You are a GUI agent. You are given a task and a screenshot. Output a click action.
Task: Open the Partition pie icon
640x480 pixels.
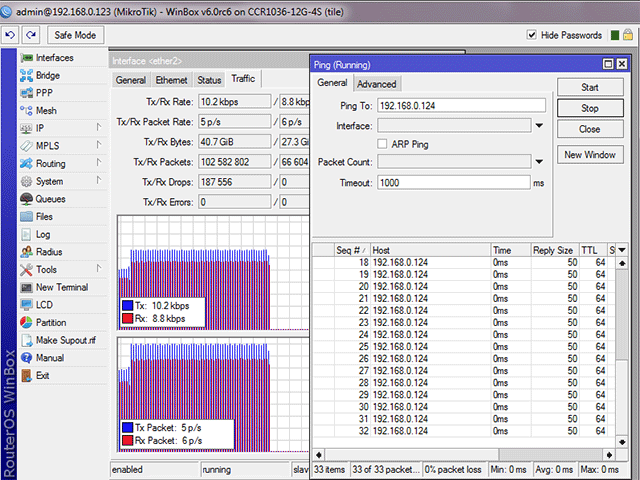(x=27, y=322)
